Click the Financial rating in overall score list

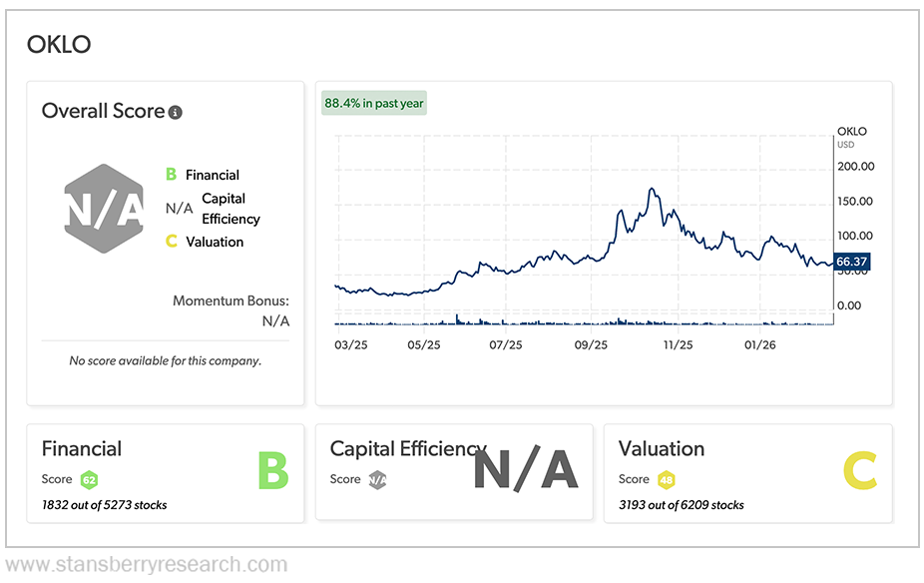pos(203,175)
